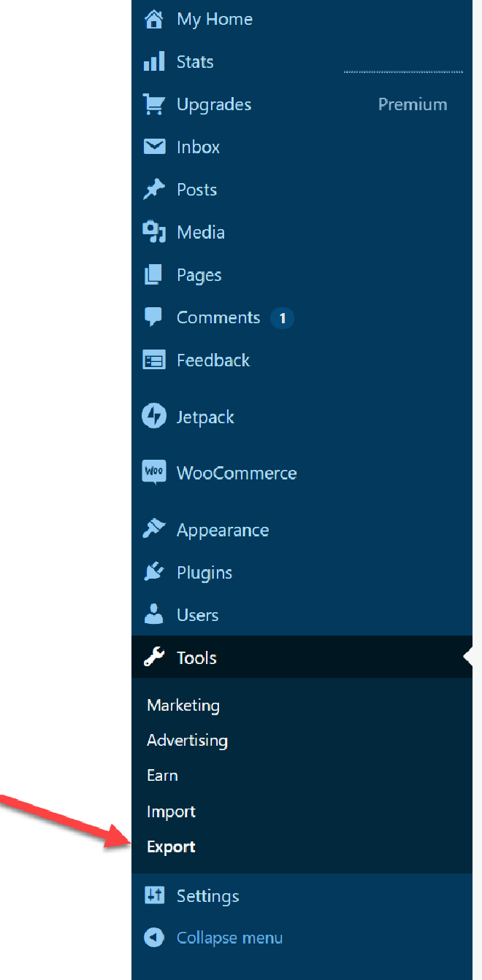This screenshot has height=980, width=482.
Task: Expand the Settings menu section
Action: pos(207,895)
